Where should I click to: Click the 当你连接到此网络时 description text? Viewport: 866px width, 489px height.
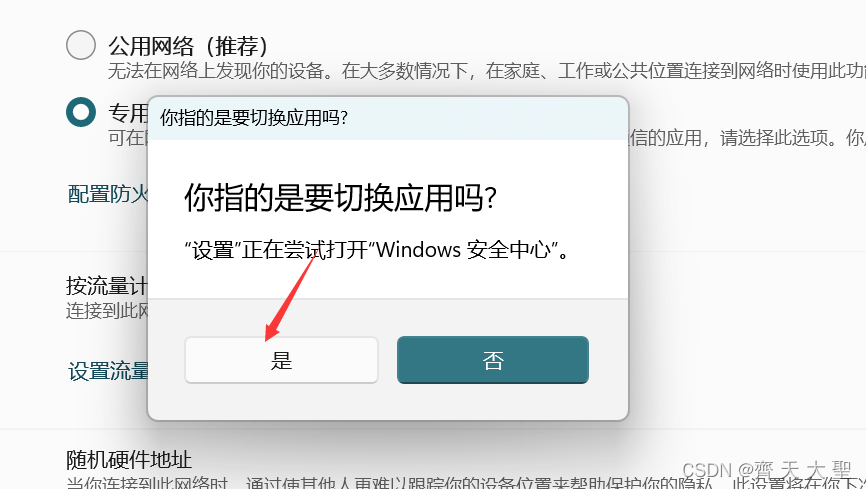[147, 483]
